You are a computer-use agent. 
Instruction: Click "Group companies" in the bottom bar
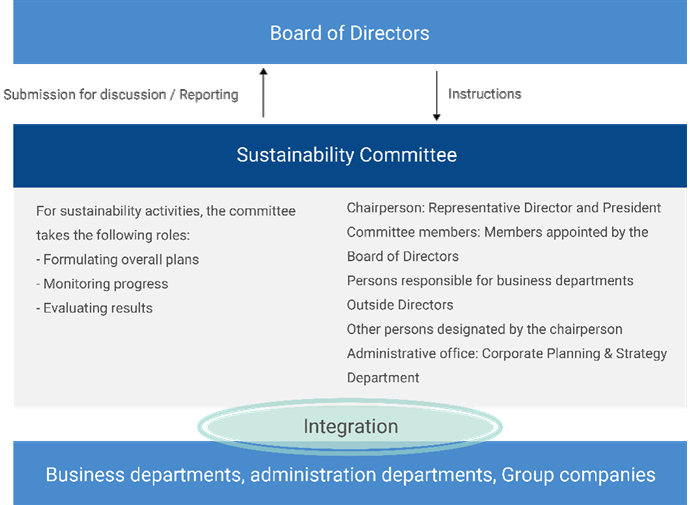coord(578,474)
